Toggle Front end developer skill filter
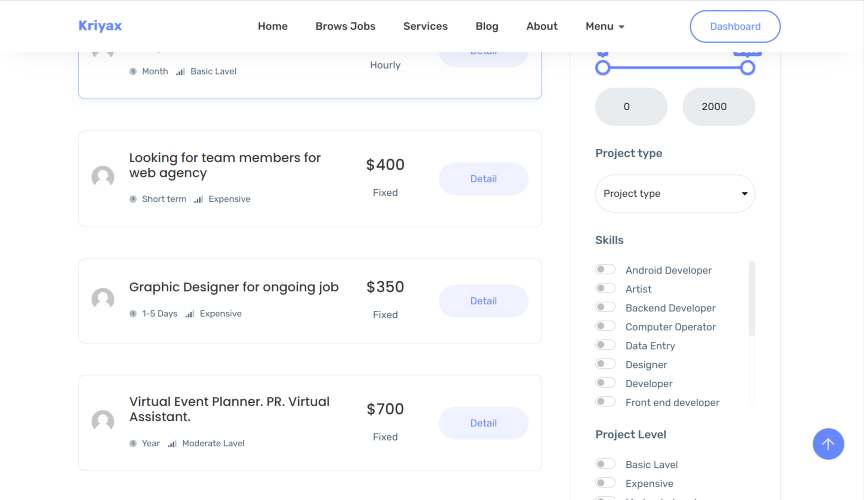The width and height of the screenshot is (864, 500). (x=605, y=401)
